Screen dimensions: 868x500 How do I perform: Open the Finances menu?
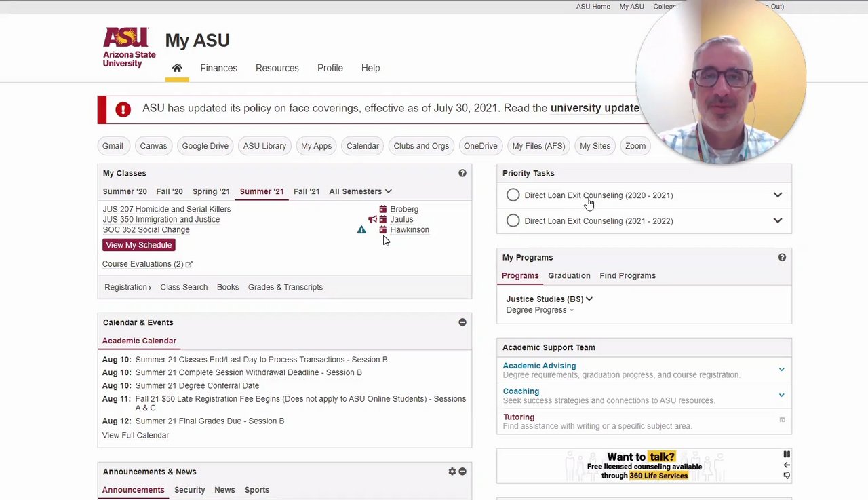pyautogui.click(x=218, y=68)
